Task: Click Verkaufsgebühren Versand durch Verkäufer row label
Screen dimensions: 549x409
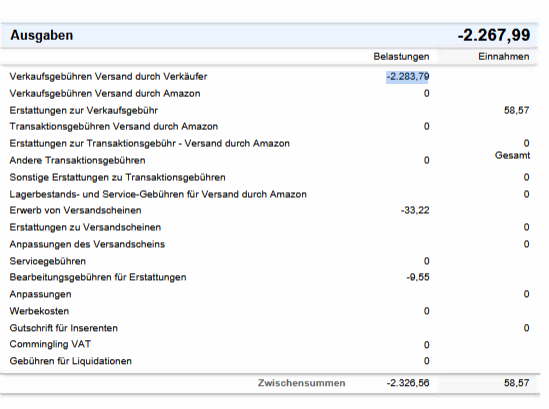Action: coord(108,76)
